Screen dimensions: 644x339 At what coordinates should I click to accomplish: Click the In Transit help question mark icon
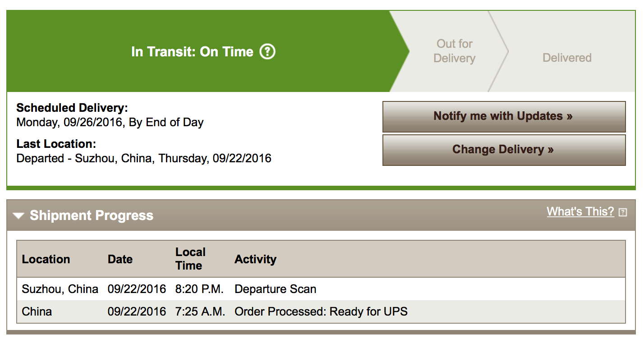click(267, 52)
